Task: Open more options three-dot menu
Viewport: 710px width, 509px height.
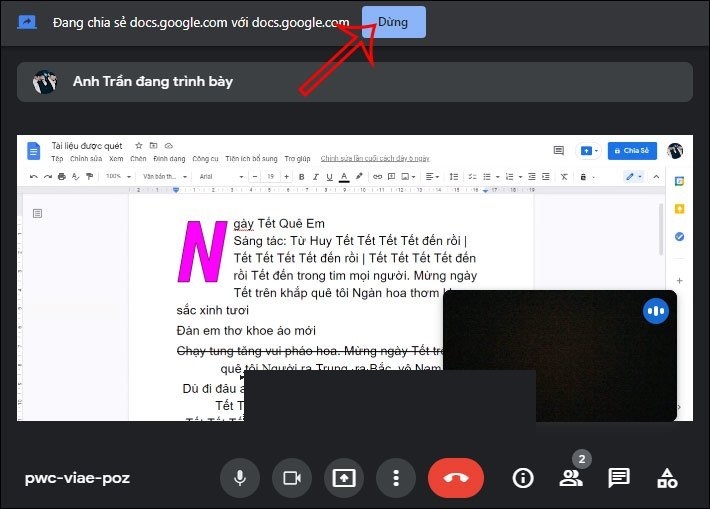Action: 396,478
